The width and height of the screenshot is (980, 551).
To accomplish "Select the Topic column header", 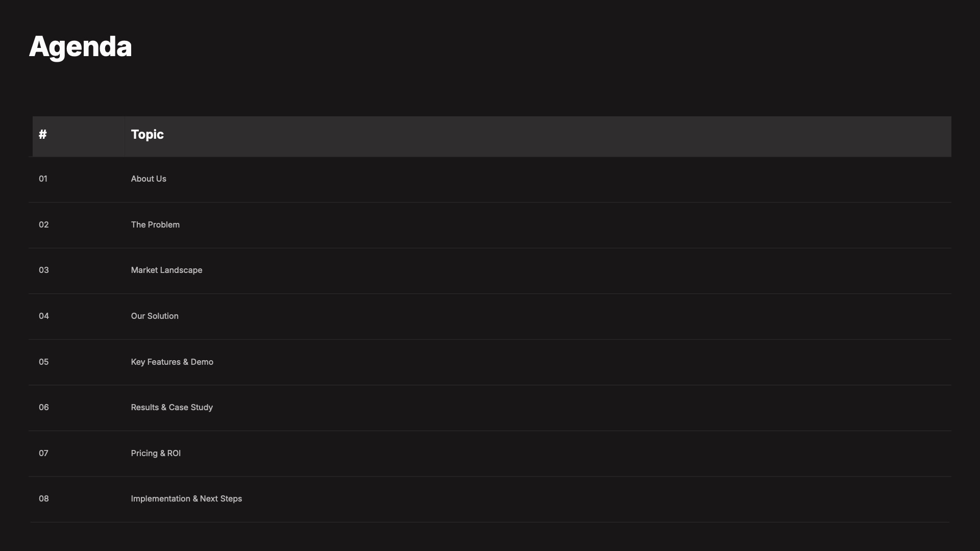I will [147, 135].
